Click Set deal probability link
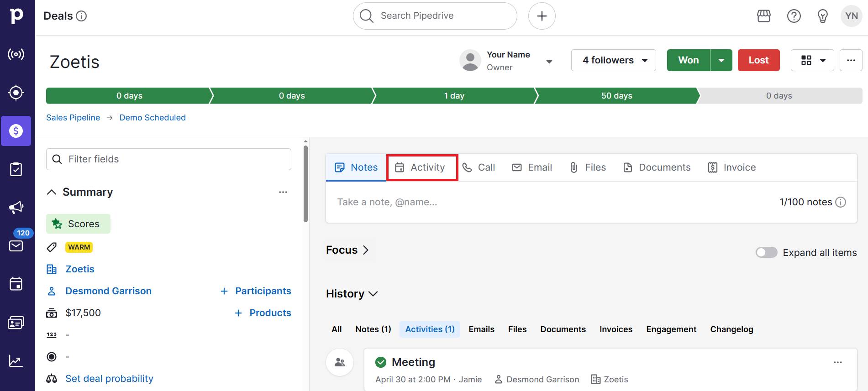 (109, 379)
